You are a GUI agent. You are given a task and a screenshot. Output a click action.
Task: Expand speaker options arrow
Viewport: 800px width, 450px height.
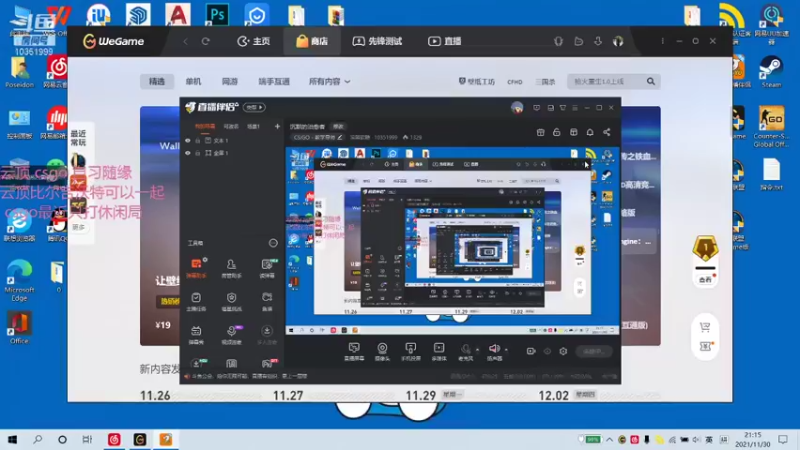pos(506,349)
